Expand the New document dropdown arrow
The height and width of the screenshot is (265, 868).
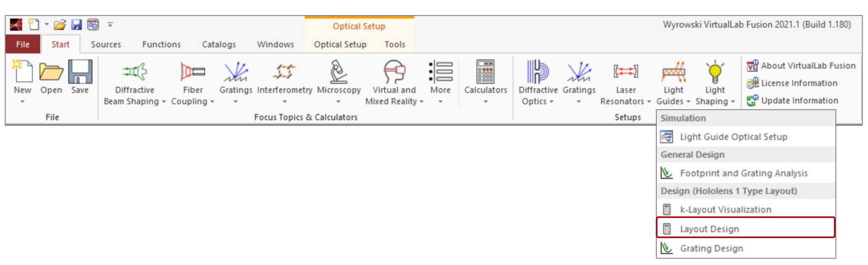pyautogui.click(x=22, y=101)
